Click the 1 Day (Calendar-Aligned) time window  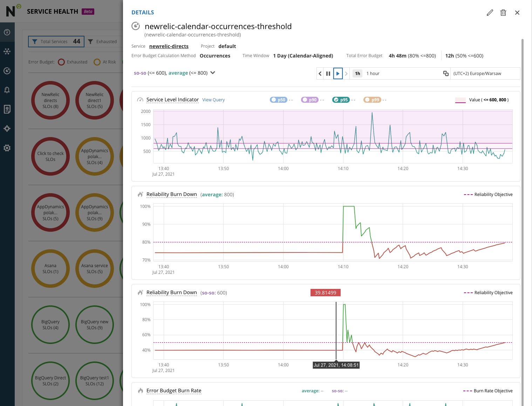click(x=303, y=56)
